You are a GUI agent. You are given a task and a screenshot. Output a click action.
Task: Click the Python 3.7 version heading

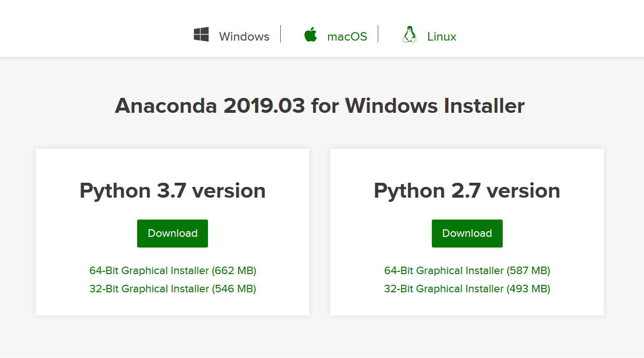coord(172,190)
